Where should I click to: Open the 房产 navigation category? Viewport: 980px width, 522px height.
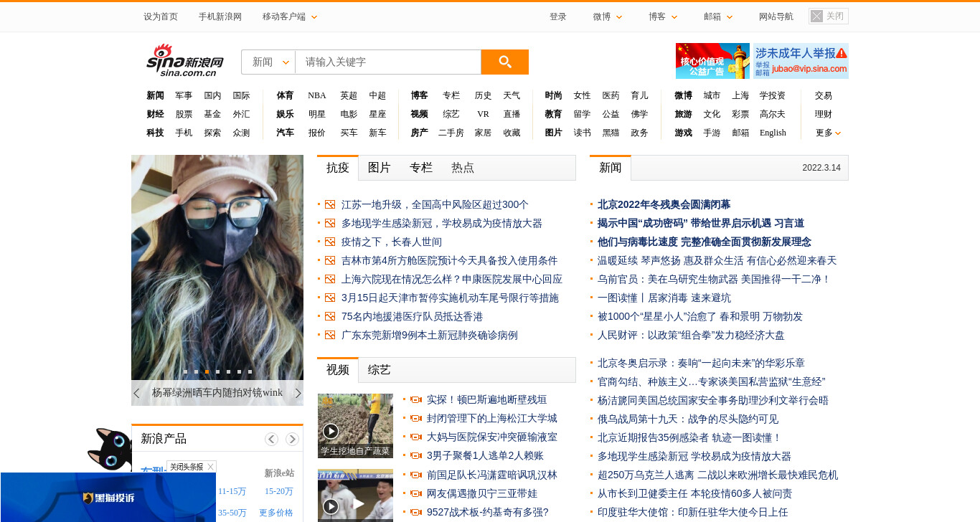tap(419, 133)
